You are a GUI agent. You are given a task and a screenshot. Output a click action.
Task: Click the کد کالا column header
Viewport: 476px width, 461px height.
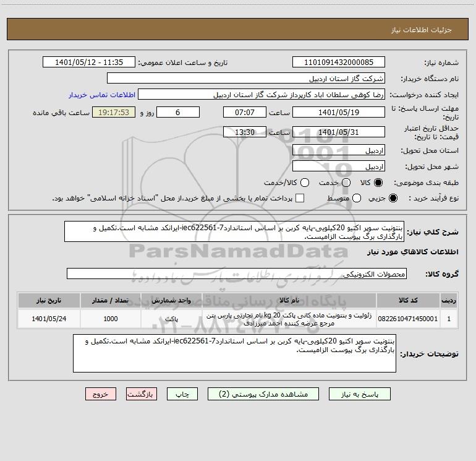[x=408, y=301]
